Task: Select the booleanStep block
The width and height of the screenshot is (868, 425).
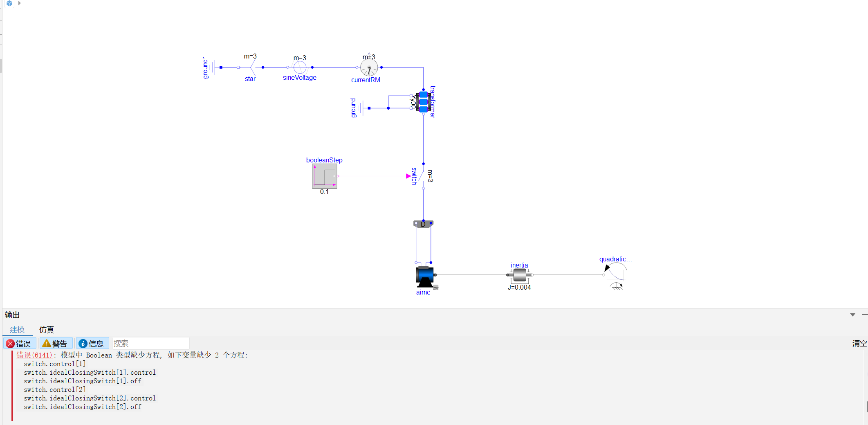Action: [x=325, y=176]
